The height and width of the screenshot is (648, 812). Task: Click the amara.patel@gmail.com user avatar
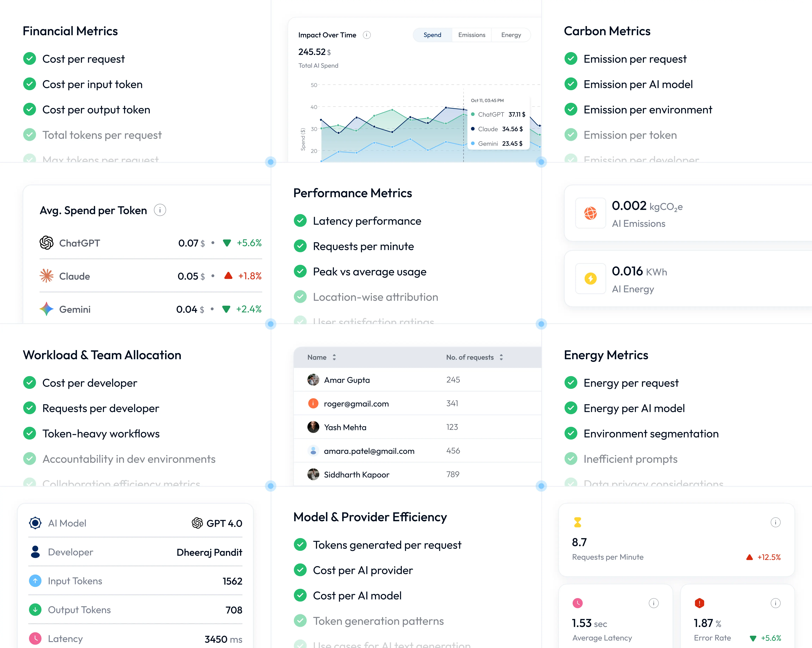pyautogui.click(x=313, y=451)
